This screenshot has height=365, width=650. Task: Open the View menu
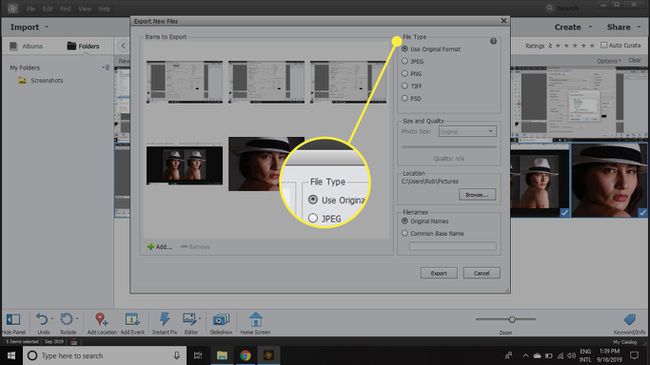point(85,9)
